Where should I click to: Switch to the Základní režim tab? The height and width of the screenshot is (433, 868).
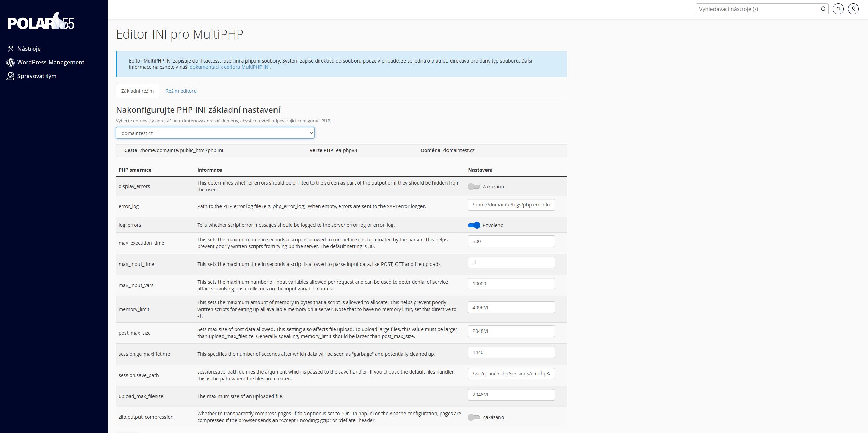point(137,91)
